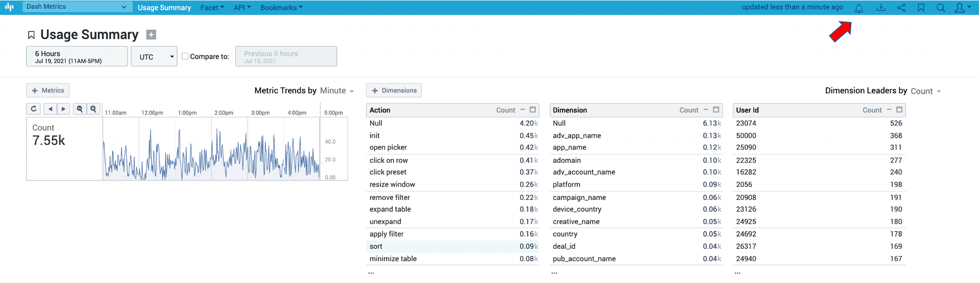Sort Dimension table by Count header
The image size is (980, 283).
[689, 110]
